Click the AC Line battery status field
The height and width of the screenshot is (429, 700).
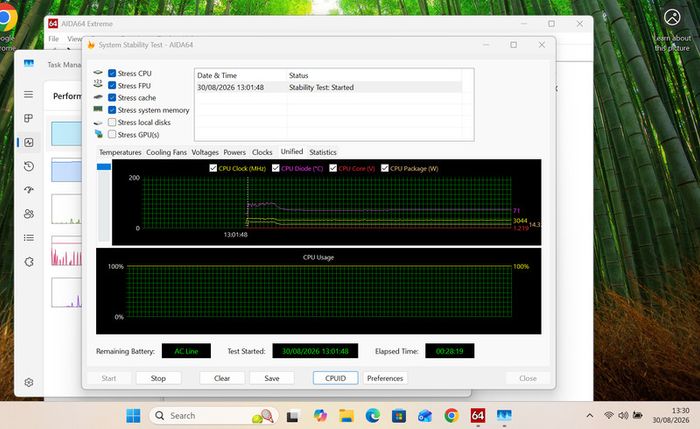coord(186,351)
